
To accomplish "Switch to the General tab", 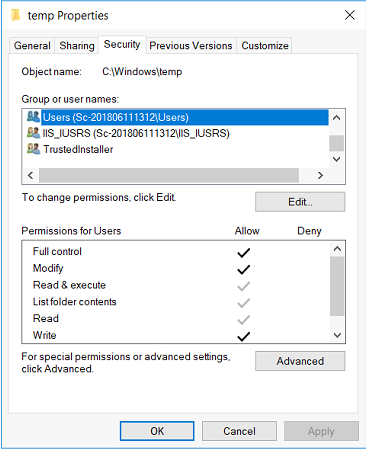I will [x=32, y=46].
